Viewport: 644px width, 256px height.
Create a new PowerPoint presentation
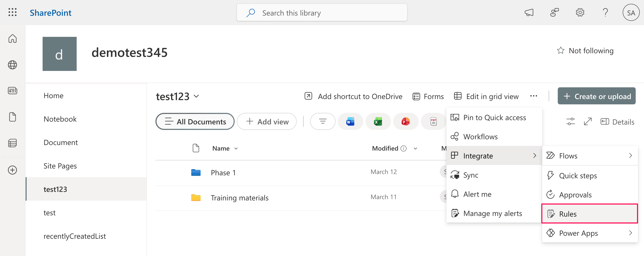tap(405, 121)
